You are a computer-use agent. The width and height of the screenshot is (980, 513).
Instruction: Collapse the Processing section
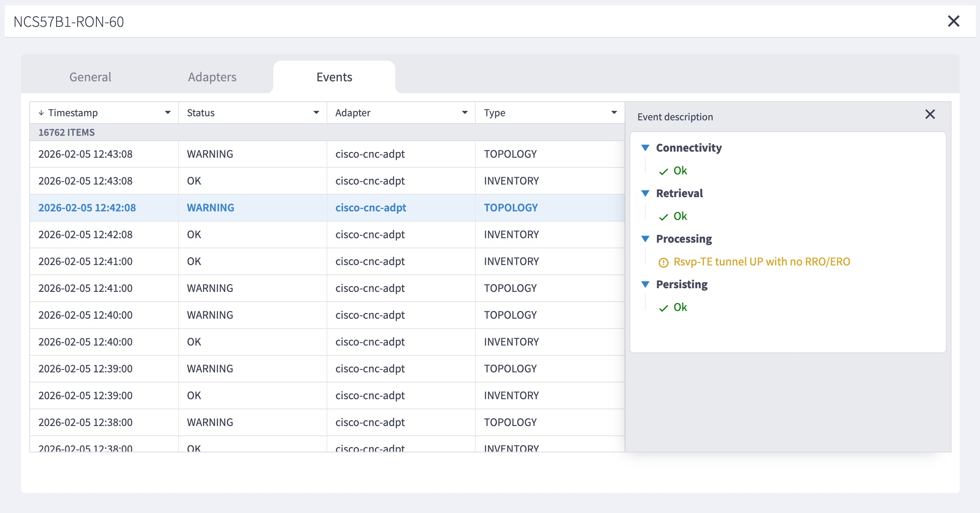click(x=646, y=239)
